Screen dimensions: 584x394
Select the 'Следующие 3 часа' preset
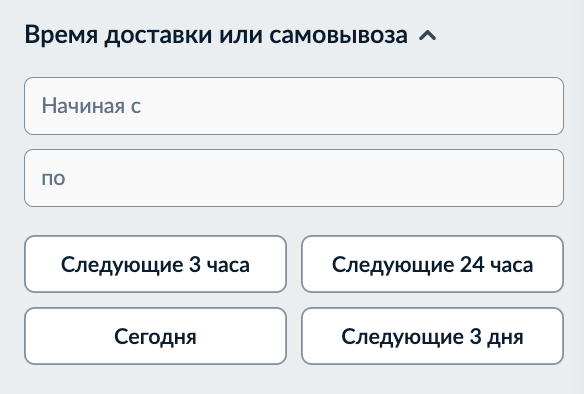(x=155, y=264)
